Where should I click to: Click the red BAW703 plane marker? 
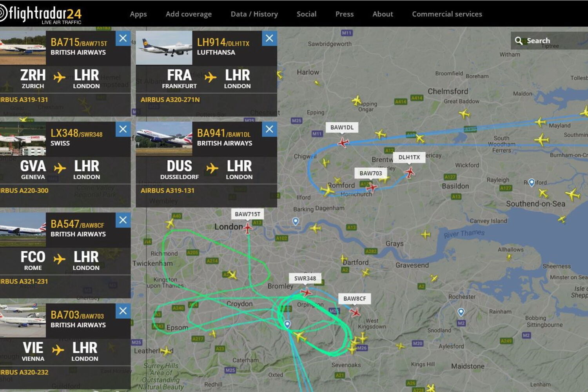tap(372, 187)
